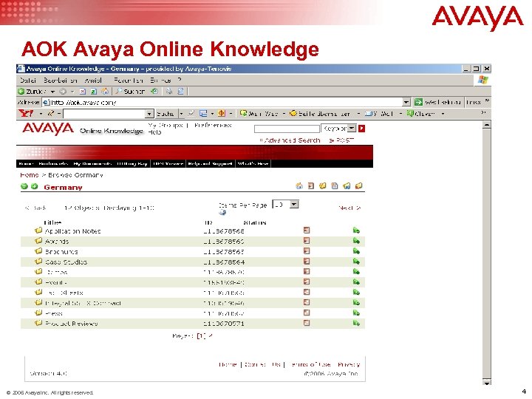The image size is (532, 399).
Task: Select Bookmarks in the black navigation bar
Action: 54,164
